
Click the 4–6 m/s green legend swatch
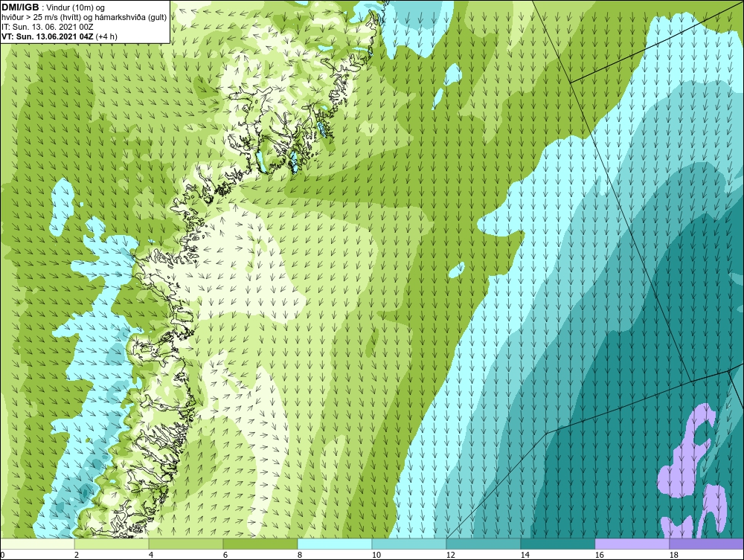click(186, 544)
